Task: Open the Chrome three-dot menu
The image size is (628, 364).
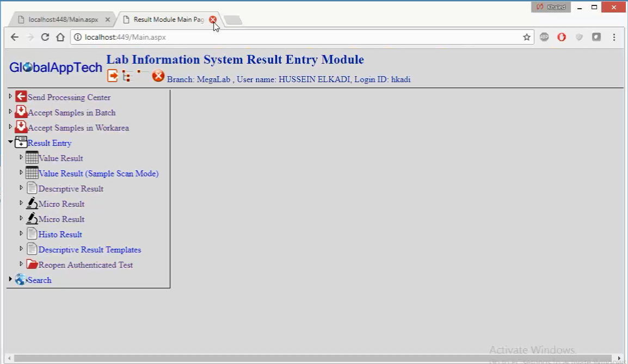Action: point(614,37)
